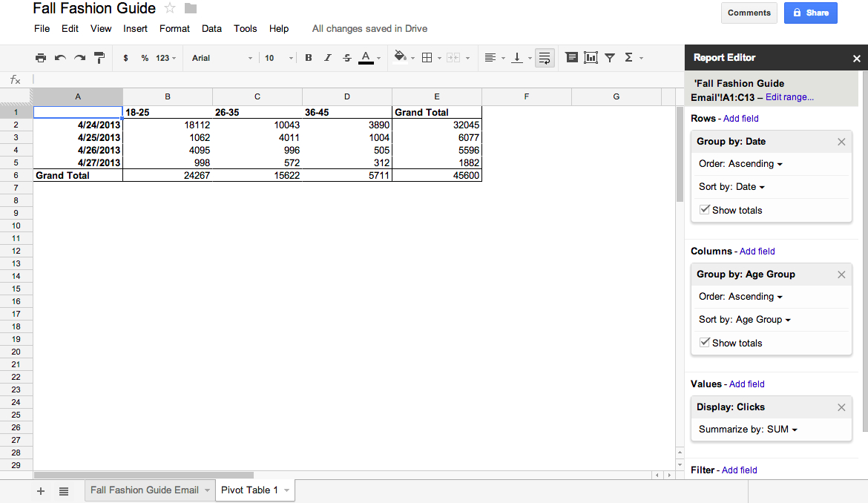The width and height of the screenshot is (868, 503).
Task: Insert a chart using the chart icon
Action: (591, 57)
